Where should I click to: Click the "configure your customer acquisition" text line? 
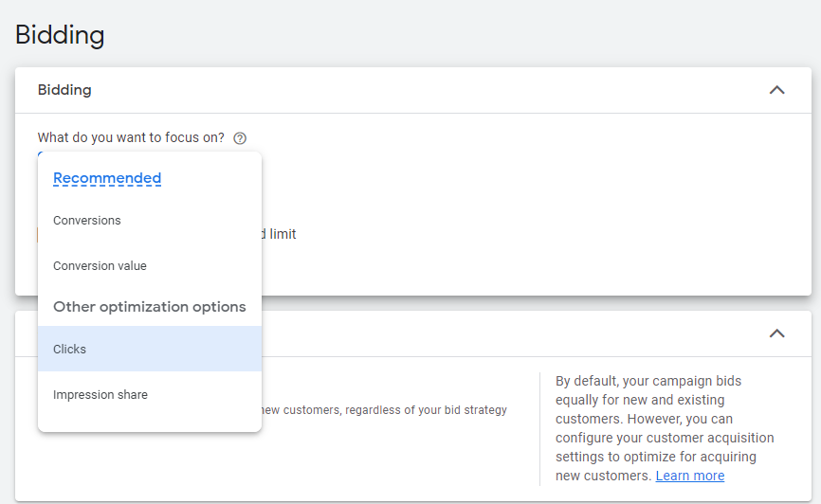(x=665, y=438)
